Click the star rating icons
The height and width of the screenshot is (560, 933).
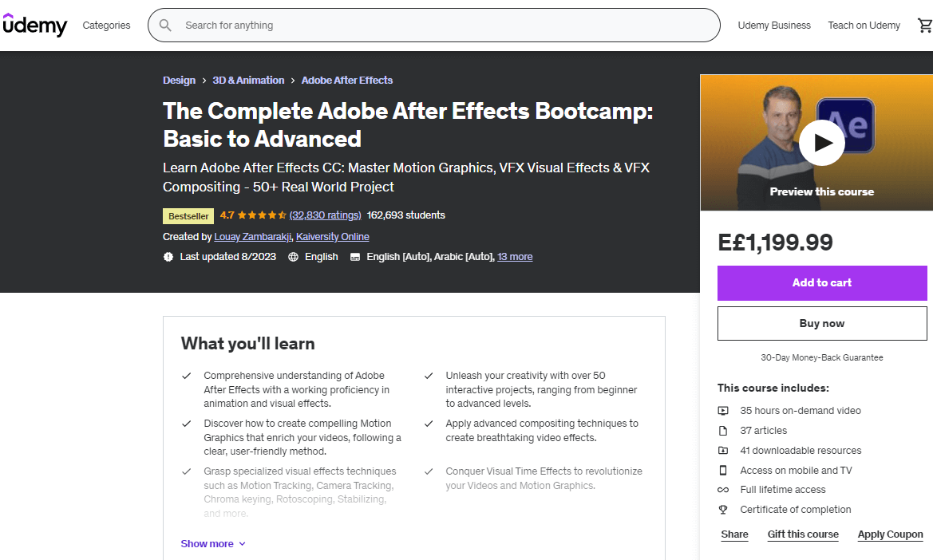pos(261,215)
